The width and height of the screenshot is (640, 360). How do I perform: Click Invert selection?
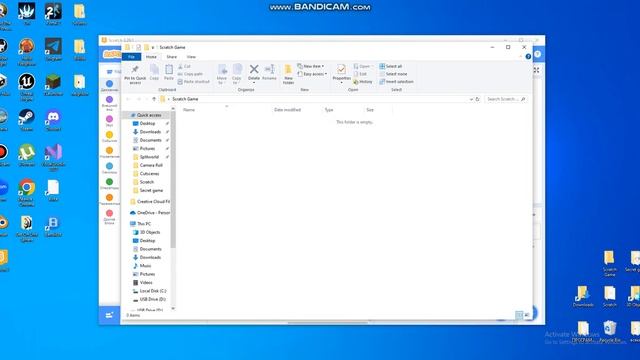click(396, 82)
